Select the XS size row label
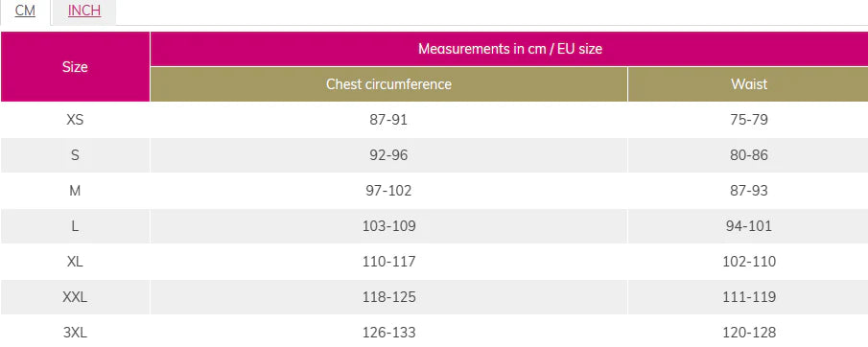 pos(75,120)
